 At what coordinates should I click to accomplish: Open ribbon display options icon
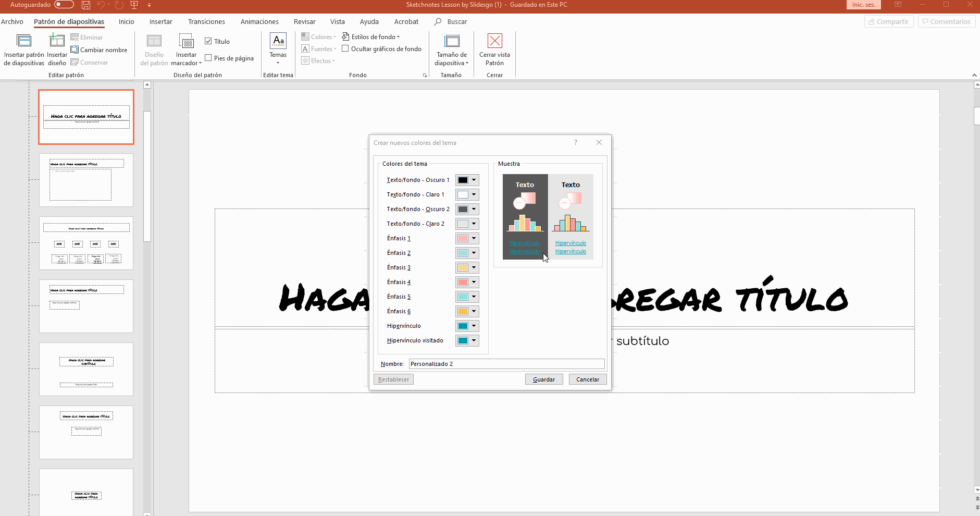click(x=898, y=5)
